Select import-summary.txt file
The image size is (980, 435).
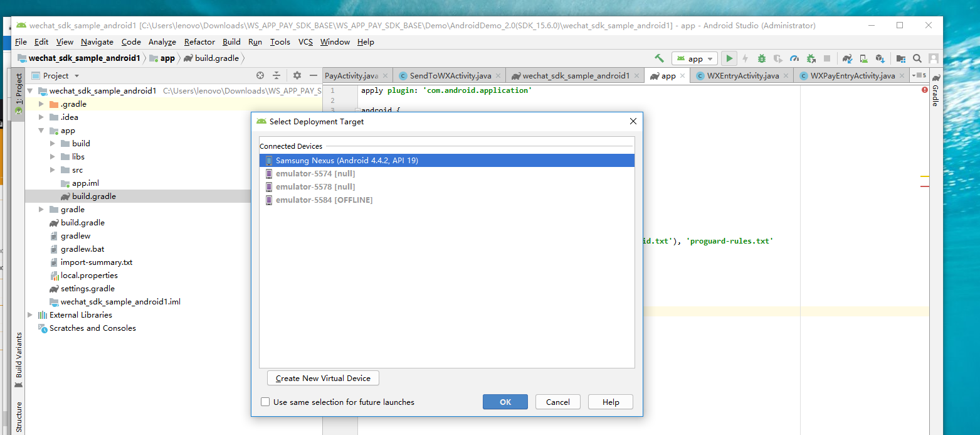(x=97, y=262)
